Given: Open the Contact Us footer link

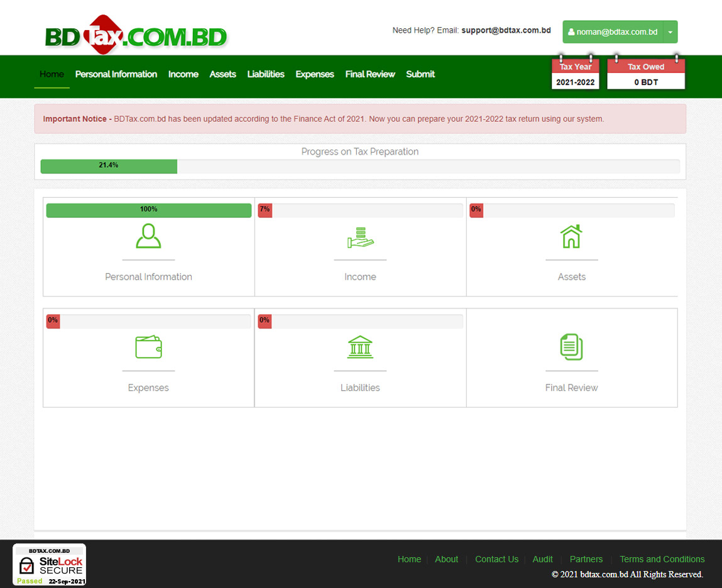Looking at the screenshot, I should click(x=497, y=559).
